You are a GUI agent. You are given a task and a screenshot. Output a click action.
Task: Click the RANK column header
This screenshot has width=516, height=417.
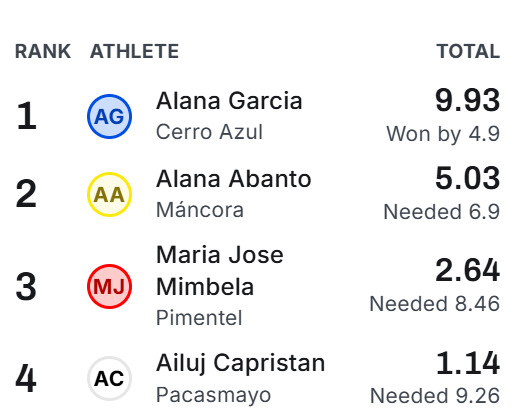pyautogui.click(x=43, y=51)
